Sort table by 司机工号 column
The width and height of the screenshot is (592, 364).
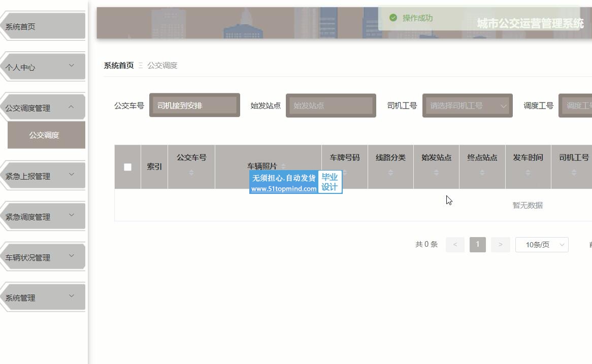(x=574, y=173)
